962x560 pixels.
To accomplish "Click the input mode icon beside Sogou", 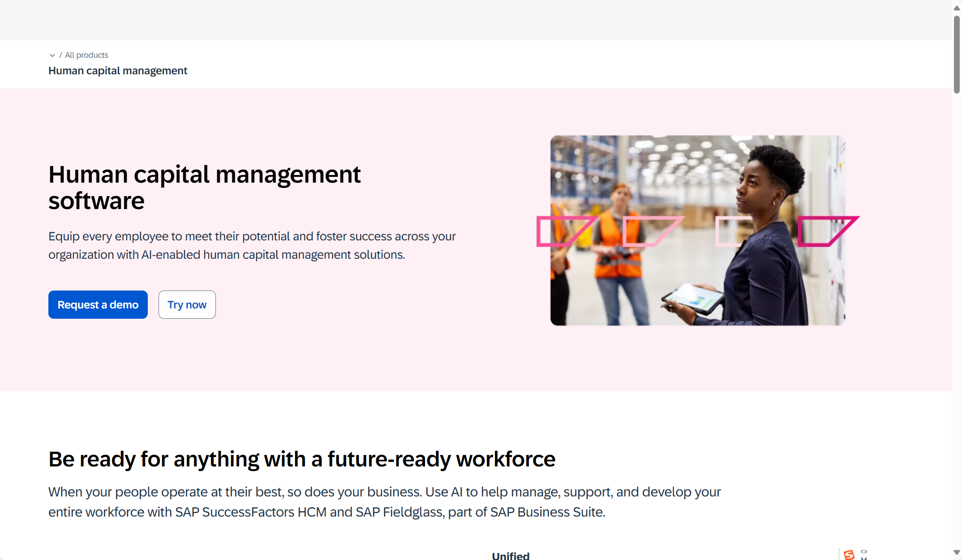I will [x=864, y=555].
